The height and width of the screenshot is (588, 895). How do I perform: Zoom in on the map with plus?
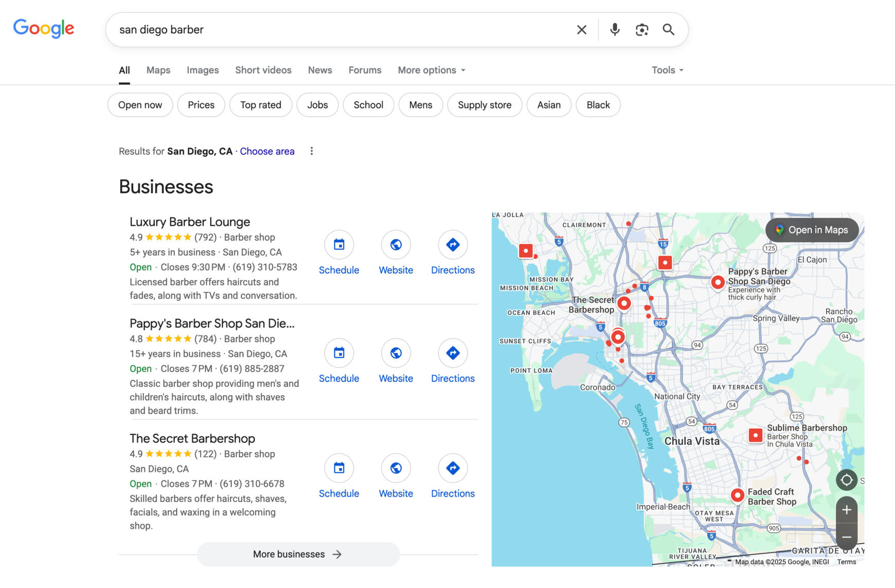pyautogui.click(x=846, y=510)
